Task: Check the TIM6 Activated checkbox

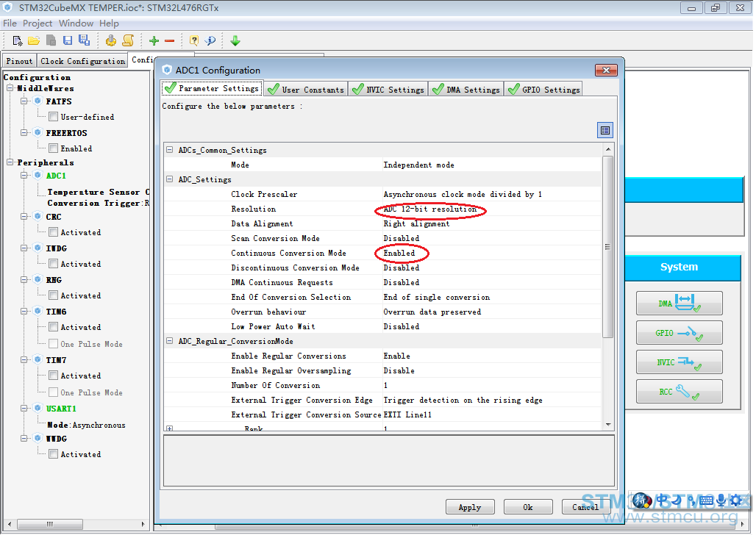Action: pyautogui.click(x=54, y=327)
